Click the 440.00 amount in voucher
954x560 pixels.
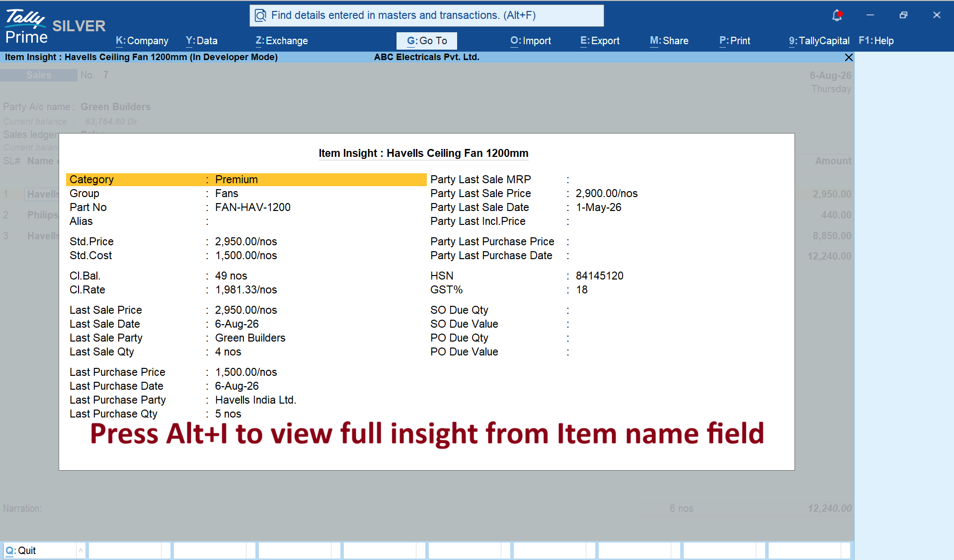tap(836, 215)
